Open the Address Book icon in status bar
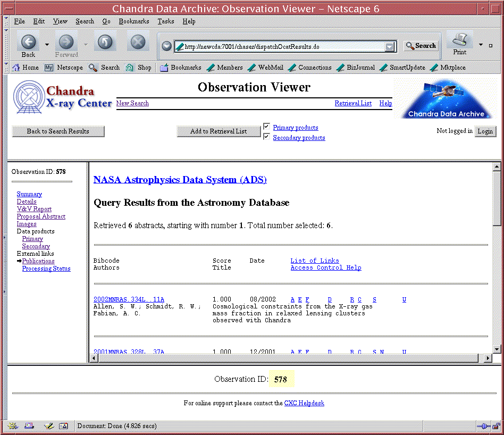Image resolution: width=504 pixels, height=435 pixels. tap(64, 426)
